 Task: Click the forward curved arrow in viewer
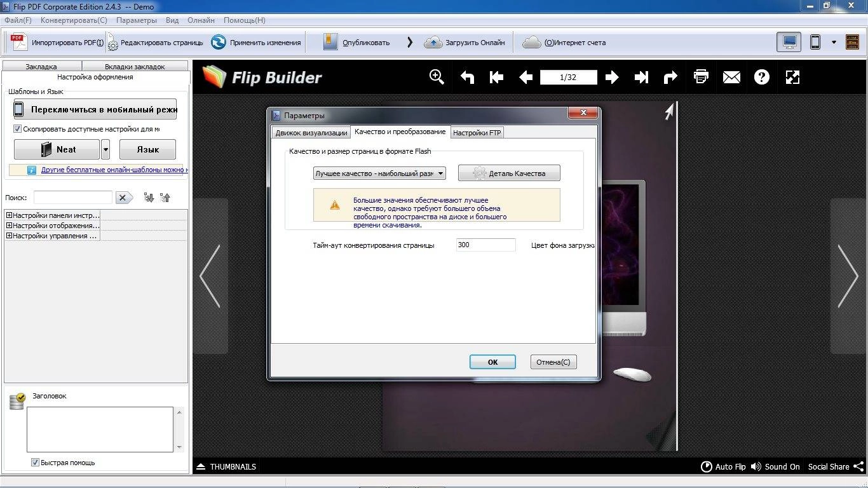tap(670, 77)
